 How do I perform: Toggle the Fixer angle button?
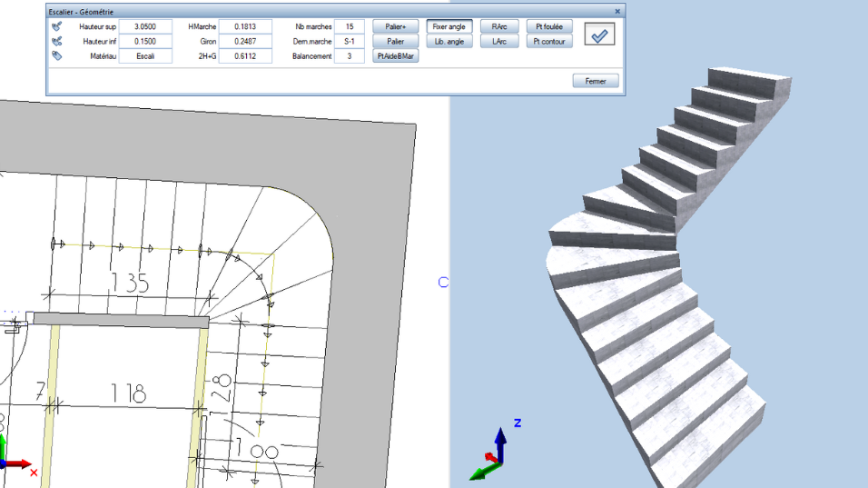[449, 27]
